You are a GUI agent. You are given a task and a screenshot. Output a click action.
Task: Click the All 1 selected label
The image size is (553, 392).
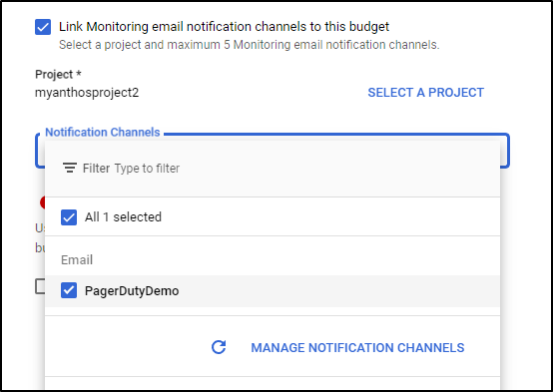click(x=123, y=217)
